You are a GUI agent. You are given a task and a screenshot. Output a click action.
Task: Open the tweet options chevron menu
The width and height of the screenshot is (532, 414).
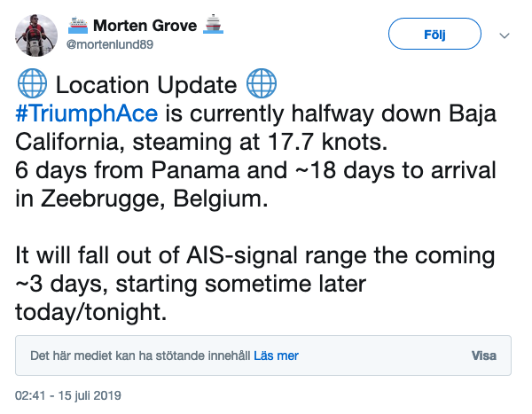[x=505, y=36]
